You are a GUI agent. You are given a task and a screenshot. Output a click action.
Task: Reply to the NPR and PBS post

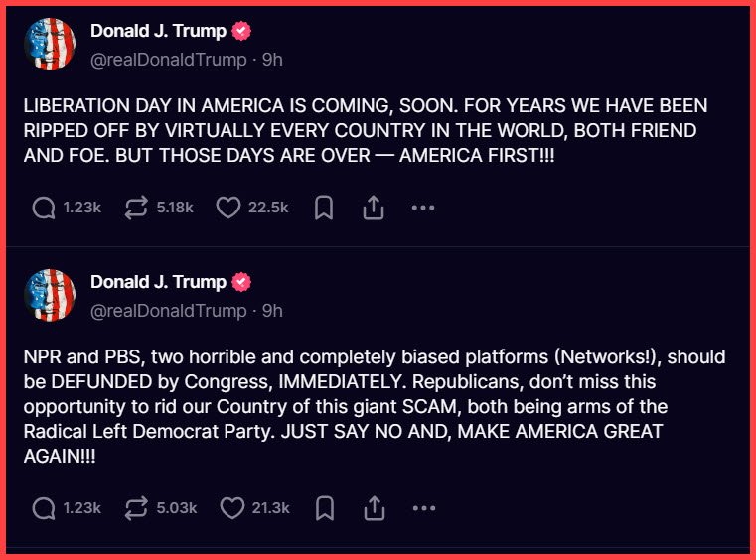click(44, 508)
